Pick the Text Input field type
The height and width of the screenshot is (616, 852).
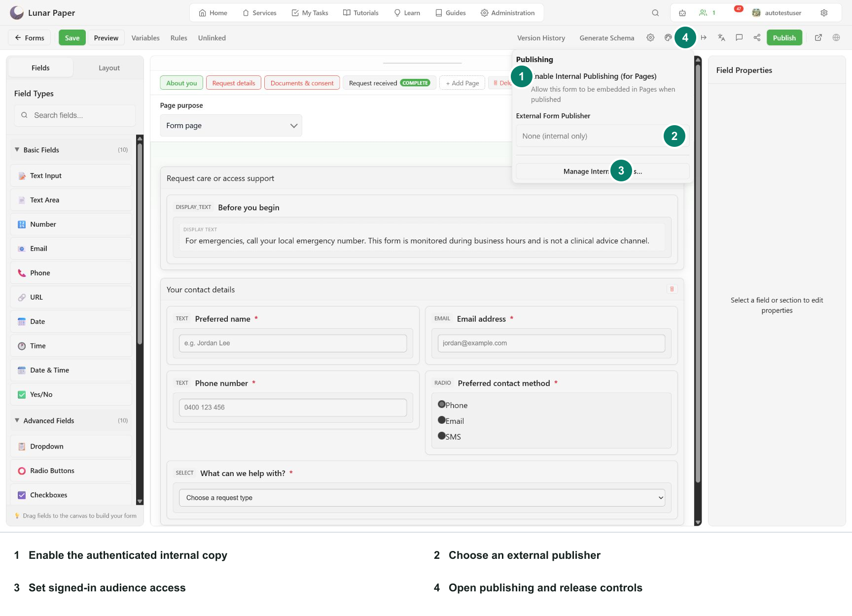click(71, 175)
